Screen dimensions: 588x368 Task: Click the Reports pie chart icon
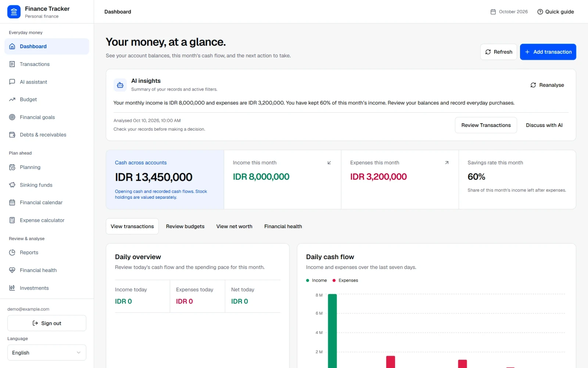(12, 252)
